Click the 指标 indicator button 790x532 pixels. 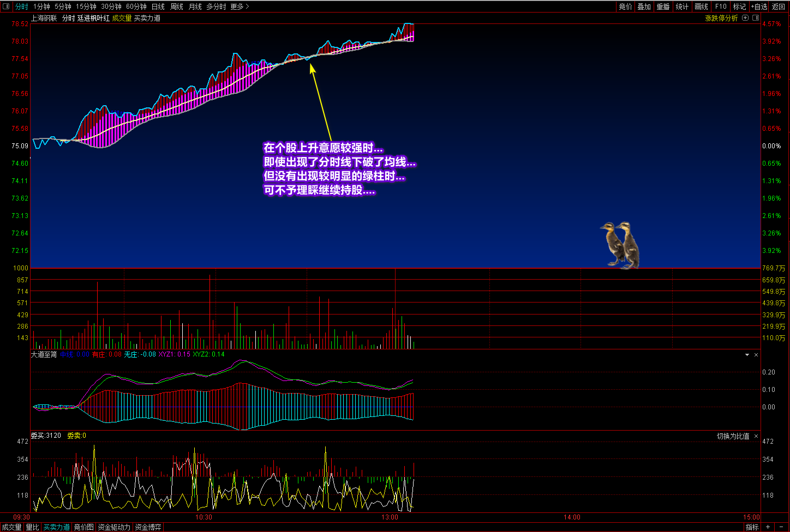point(752,527)
